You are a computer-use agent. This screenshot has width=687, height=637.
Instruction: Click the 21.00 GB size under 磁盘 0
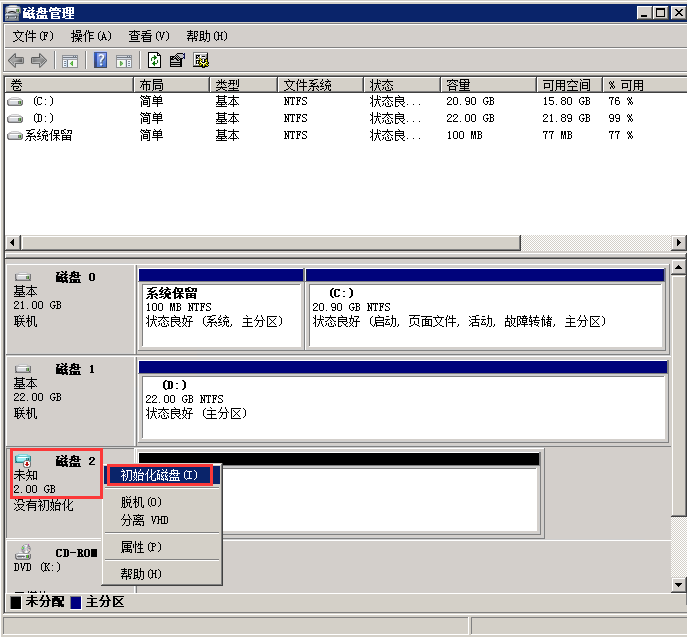(x=37, y=305)
